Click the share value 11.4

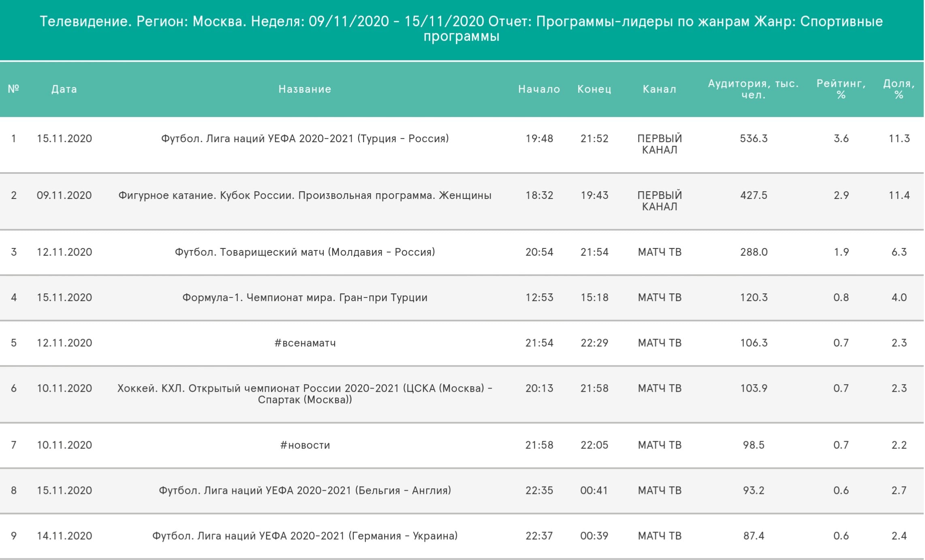pos(899,195)
